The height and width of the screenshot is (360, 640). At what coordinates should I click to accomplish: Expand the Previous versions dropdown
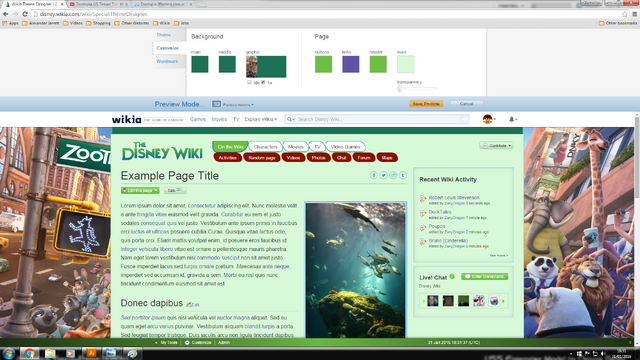tap(238, 104)
